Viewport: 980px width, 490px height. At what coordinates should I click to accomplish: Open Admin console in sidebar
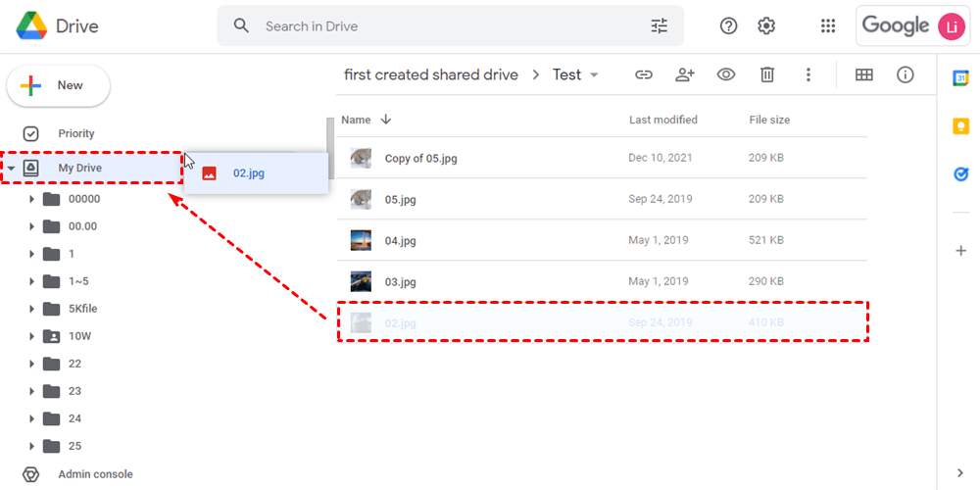(x=95, y=474)
